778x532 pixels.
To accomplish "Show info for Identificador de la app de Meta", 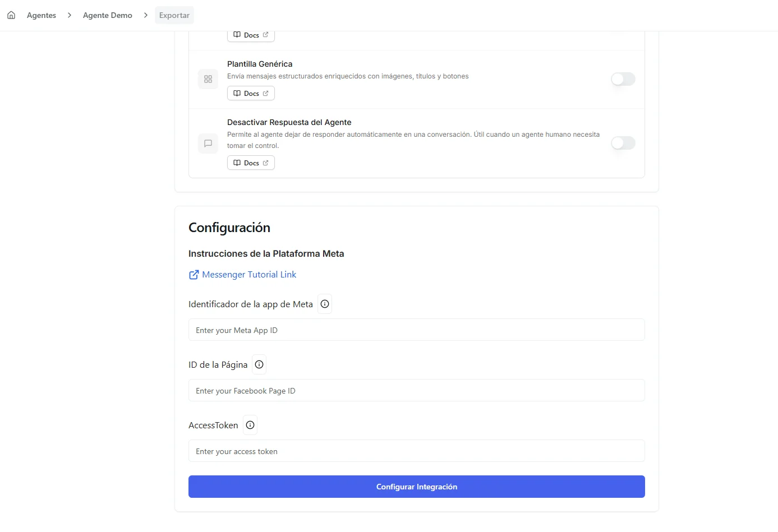I will click(325, 304).
